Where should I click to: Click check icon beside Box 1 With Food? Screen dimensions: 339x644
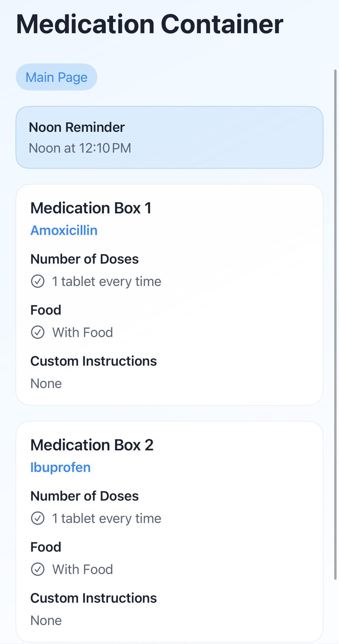[x=38, y=332]
